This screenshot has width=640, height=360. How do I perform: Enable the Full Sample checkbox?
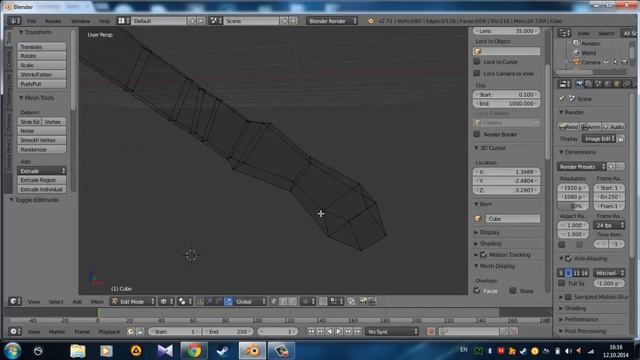(562, 282)
